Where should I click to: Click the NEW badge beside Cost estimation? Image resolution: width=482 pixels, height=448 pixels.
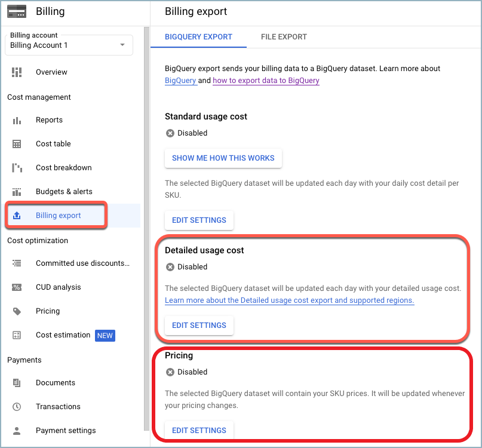(105, 336)
